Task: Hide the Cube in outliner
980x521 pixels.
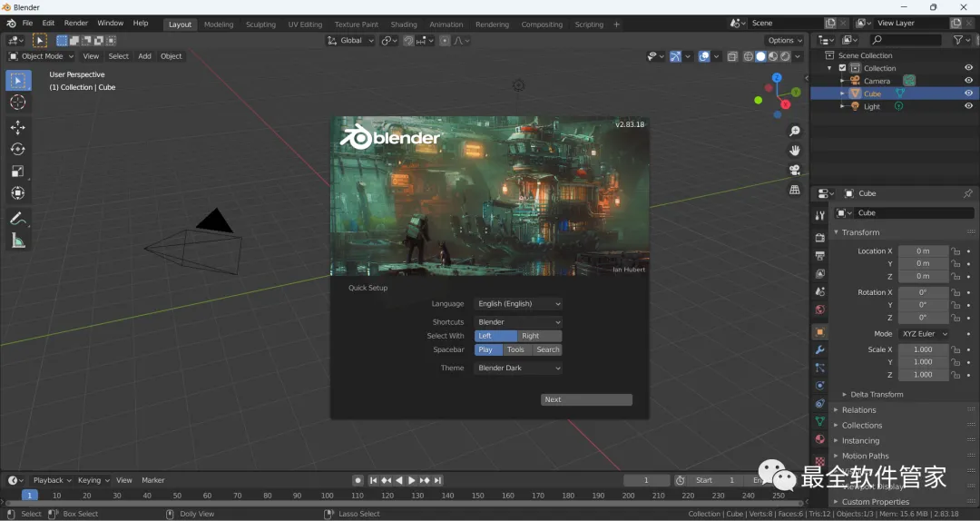Action: [x=968, y=93]
